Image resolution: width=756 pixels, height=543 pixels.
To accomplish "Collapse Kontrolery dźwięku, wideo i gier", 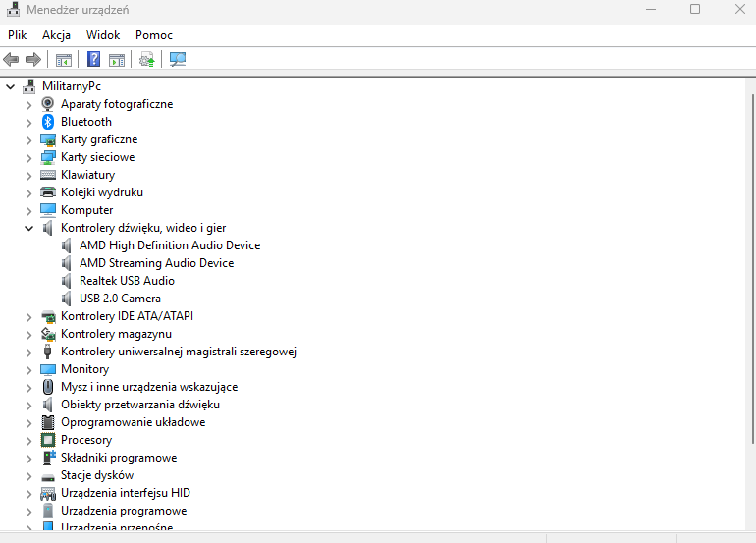I will (x=28, y=228).
